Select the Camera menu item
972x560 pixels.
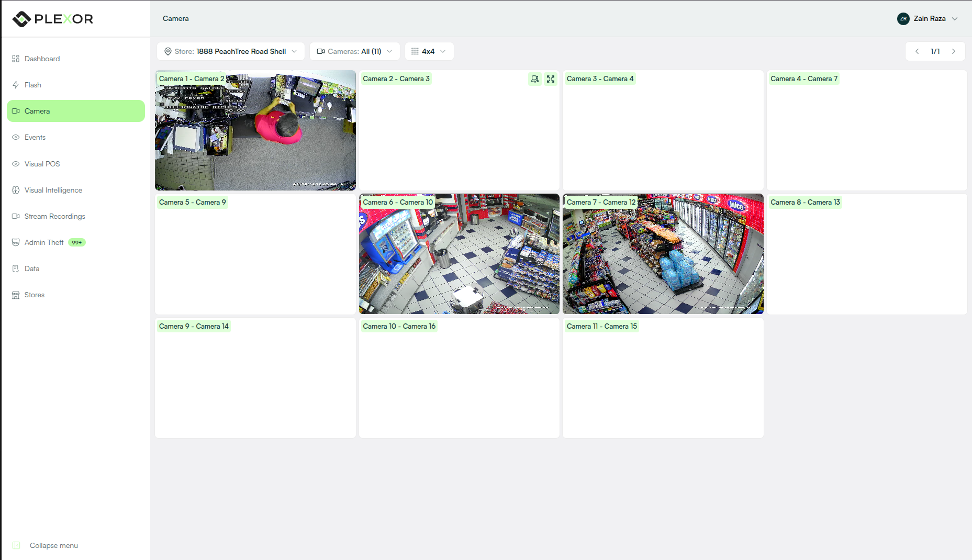tap(76, 111)
